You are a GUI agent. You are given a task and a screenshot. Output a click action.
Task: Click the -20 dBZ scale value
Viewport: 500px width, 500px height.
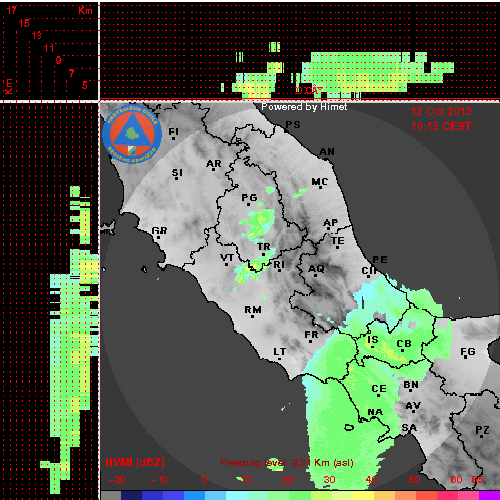point(117,480)
